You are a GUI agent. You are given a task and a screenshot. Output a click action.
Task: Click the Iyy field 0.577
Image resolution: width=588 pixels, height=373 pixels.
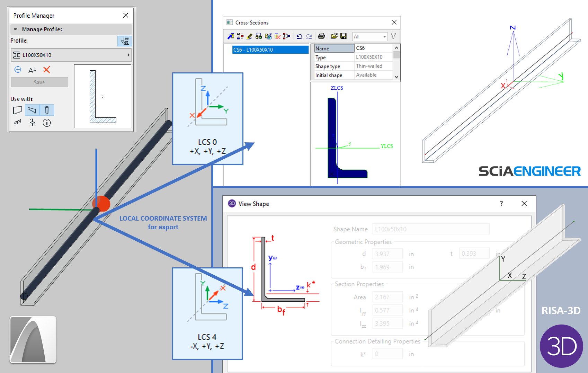click(x=387, y=310)
